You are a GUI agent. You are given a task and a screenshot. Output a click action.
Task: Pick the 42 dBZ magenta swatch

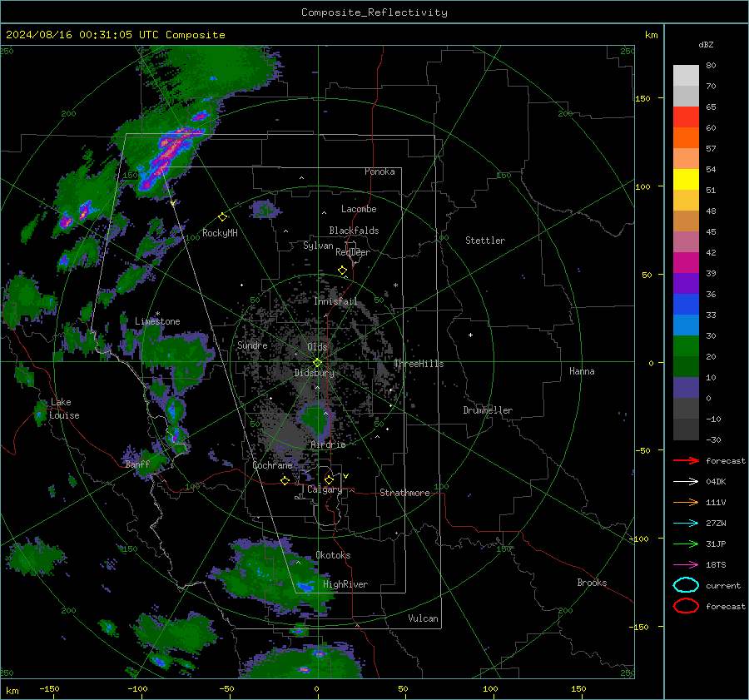click(686, 263)
